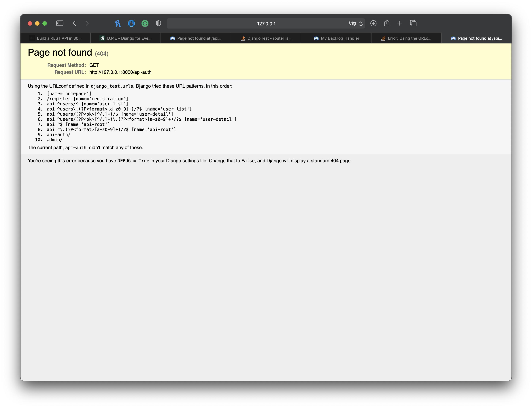This screenshot has height=408, width=532.
Task: Click the translate page icon
Action: (352, 23)
